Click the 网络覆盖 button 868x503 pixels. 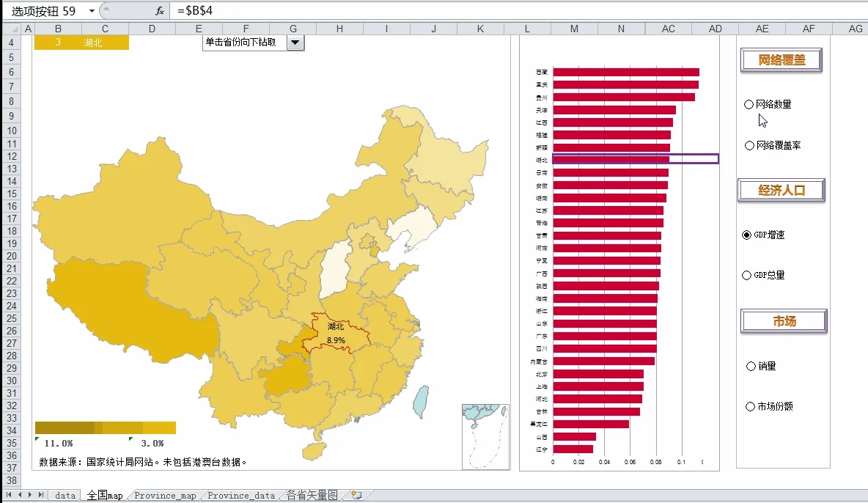[x=781, y=60]
